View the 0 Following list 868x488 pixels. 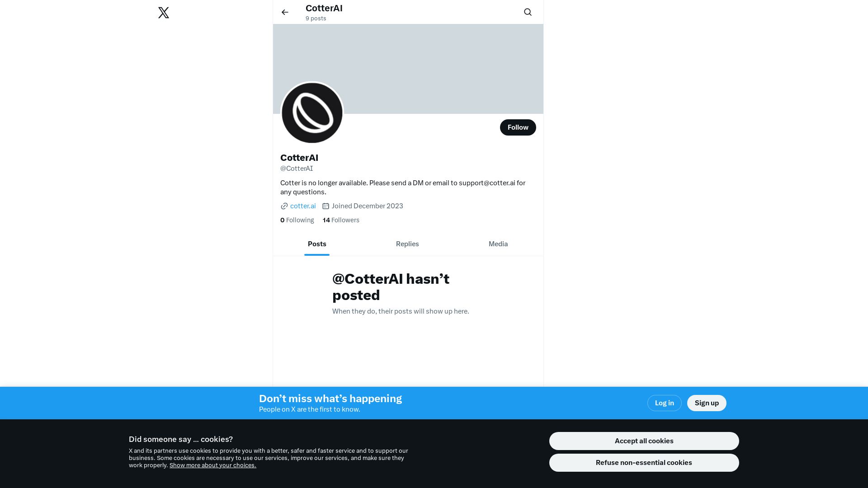point(297,220)
